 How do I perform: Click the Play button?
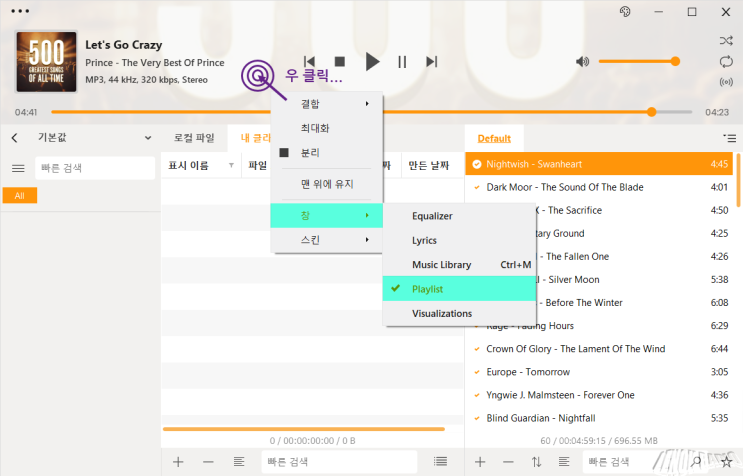(372, 62)
